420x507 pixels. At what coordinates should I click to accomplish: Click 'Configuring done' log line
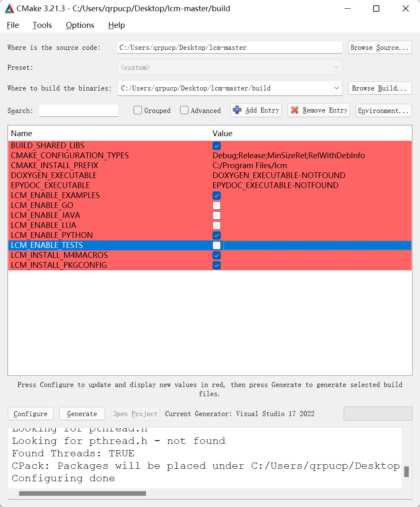(63, 478)
